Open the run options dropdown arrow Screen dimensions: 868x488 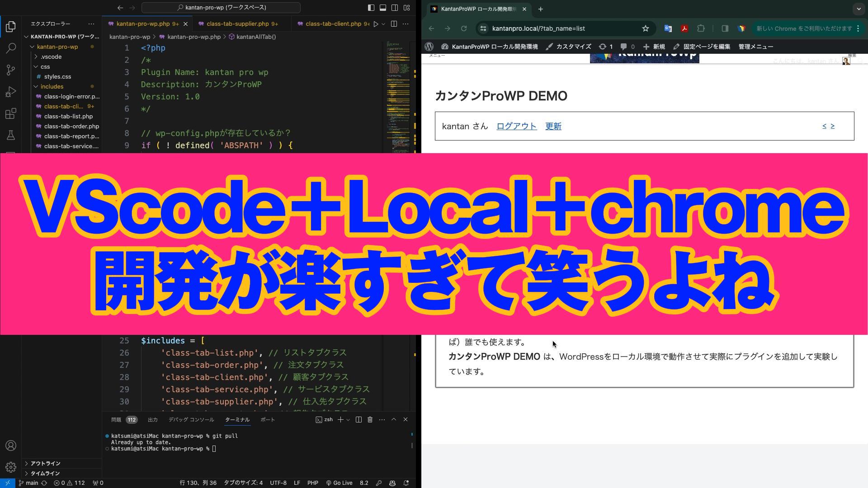pos(383,23)
